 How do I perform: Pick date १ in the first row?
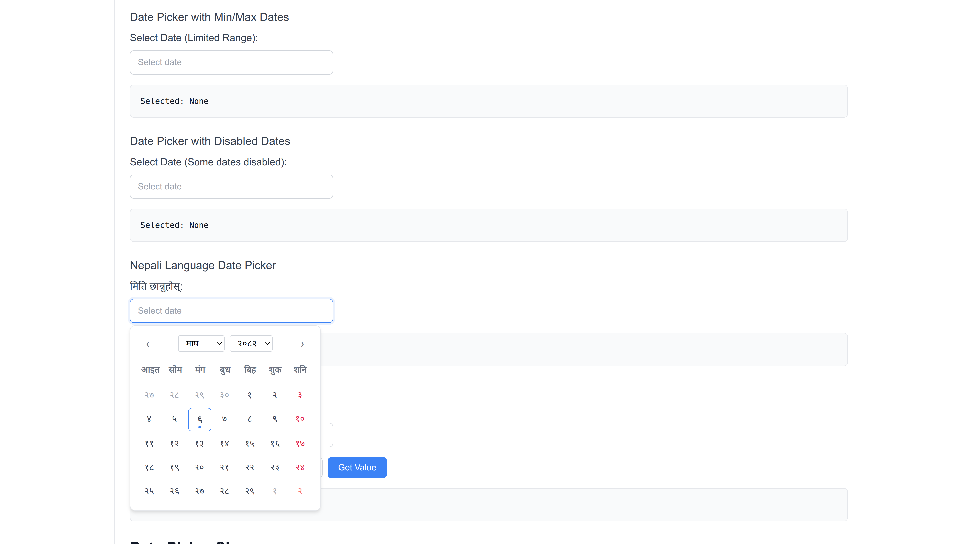pyautogui.click(x=250, y=395)
